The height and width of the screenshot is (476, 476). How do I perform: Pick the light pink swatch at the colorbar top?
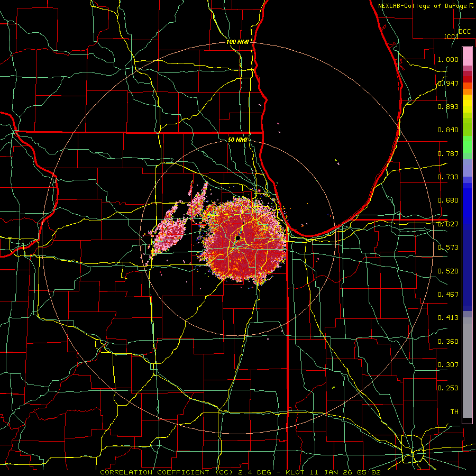[x=467, y=56]
